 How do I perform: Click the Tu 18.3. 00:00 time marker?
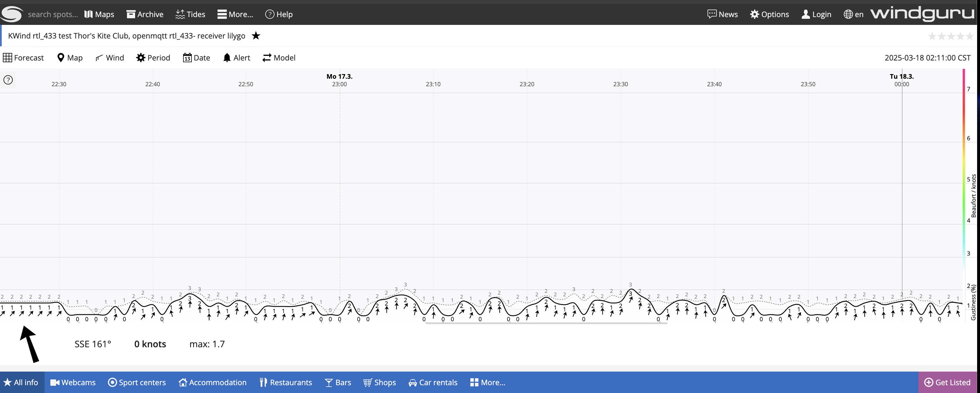pos(902,80)
